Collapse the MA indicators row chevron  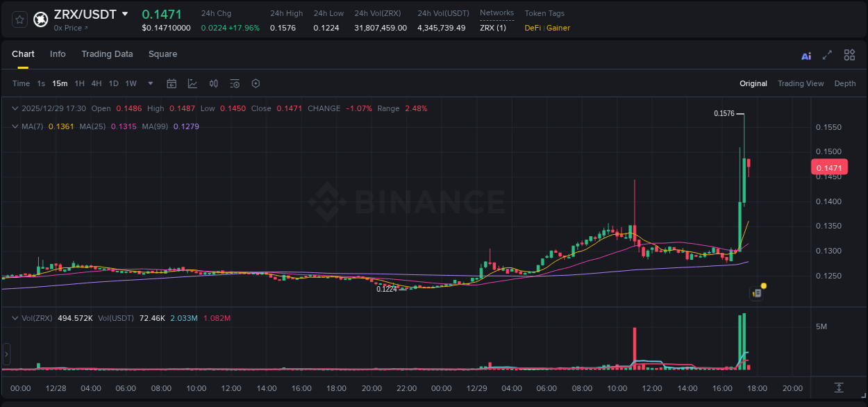coord(14,126)
